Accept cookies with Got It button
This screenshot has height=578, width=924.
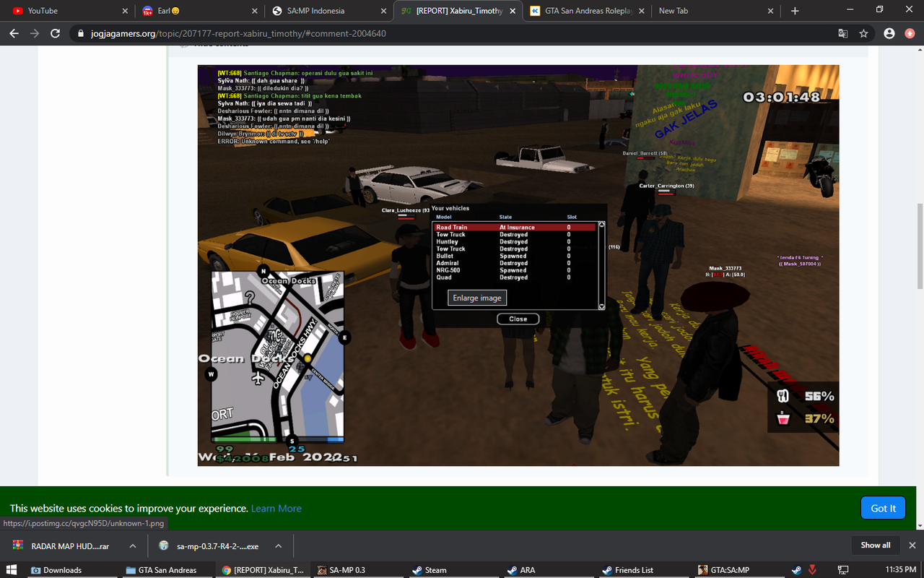point(883,508)
